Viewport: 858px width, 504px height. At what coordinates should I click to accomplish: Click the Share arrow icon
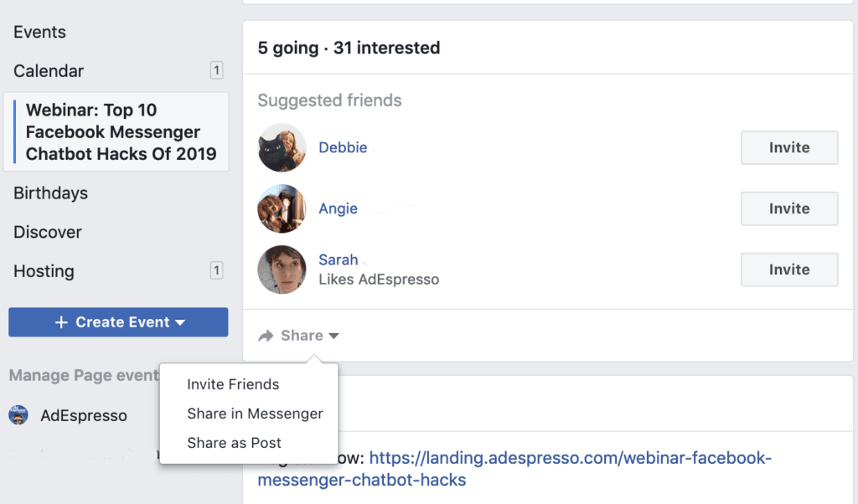tap(266, 335)
